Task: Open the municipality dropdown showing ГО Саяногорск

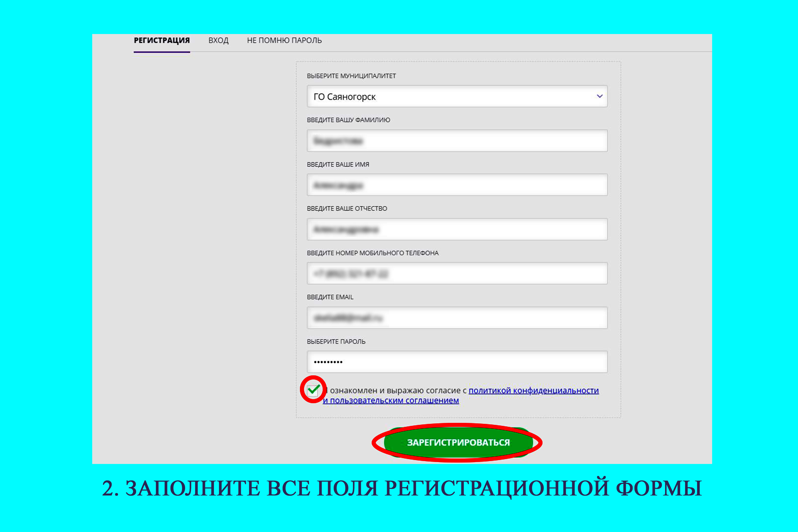Action: (x=457, y=96)
